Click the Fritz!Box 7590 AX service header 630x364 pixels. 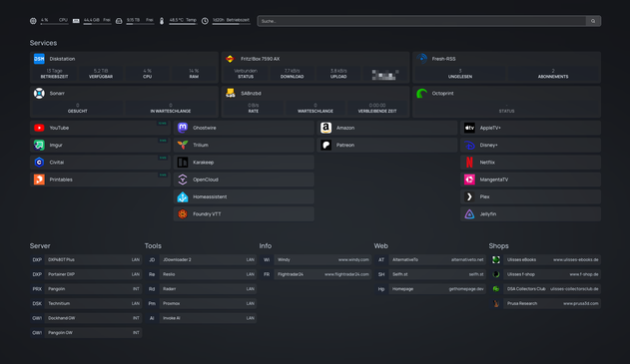pos(260,59)
